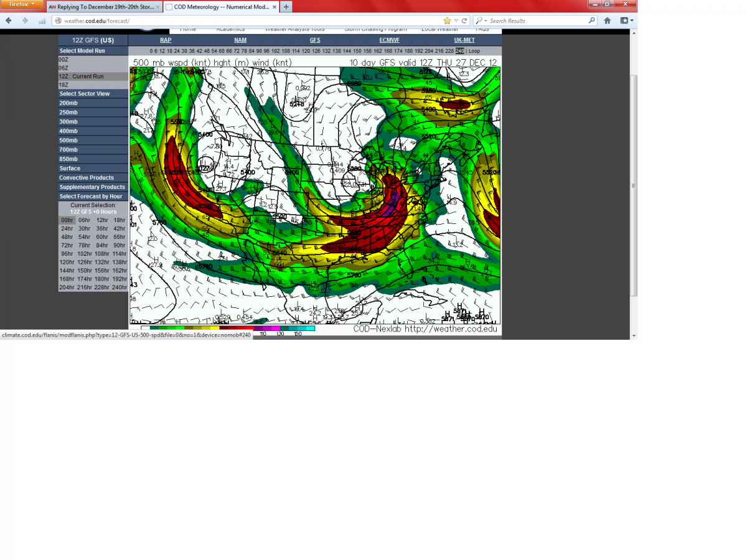The image size is (747, 560).
Task: Open the orange Firefox menu button
Action: coord(22,4)
